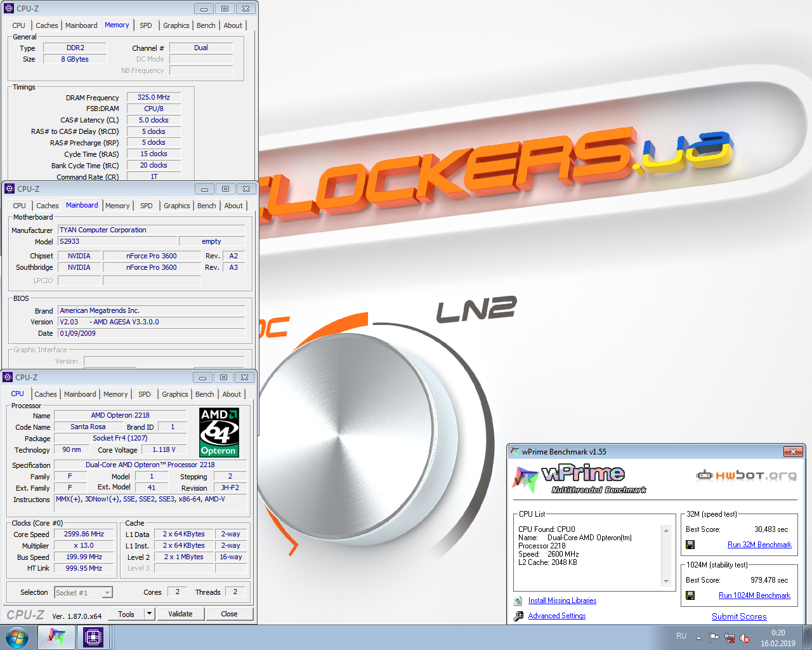Click the Close button in CPU-Z

230,614
